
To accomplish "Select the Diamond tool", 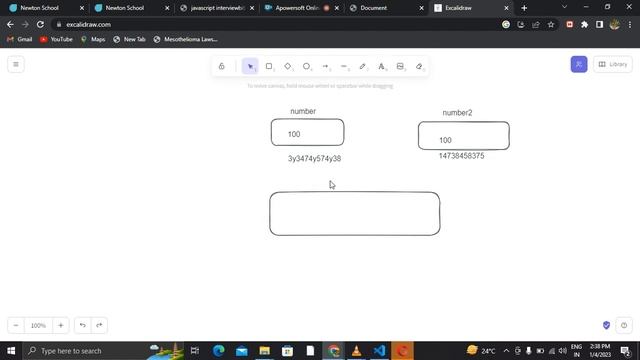I will click(288, 66).
